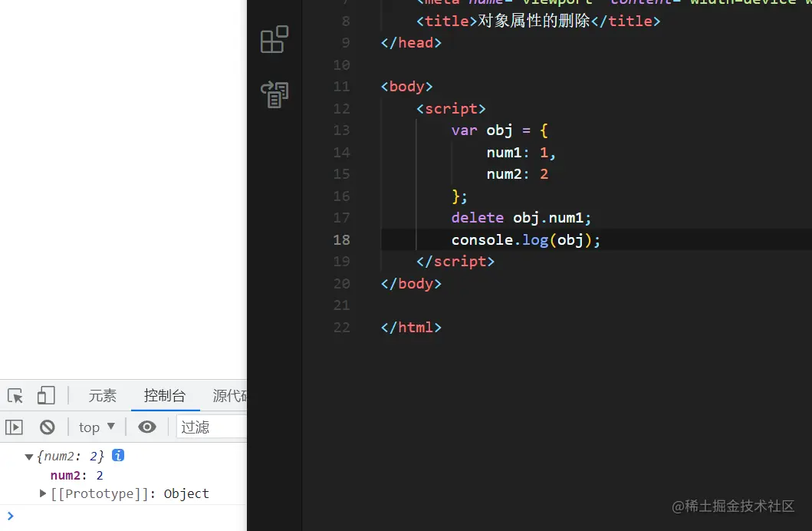Click line number 22 in the gutter
The width and height of the screenshot is (812, 531).
[342, 328]
